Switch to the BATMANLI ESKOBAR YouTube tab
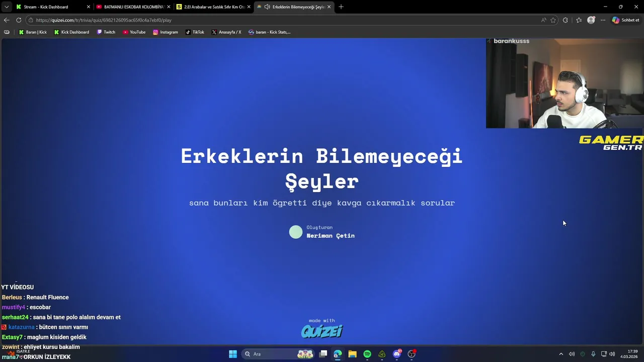 click(x=132, y=7)
